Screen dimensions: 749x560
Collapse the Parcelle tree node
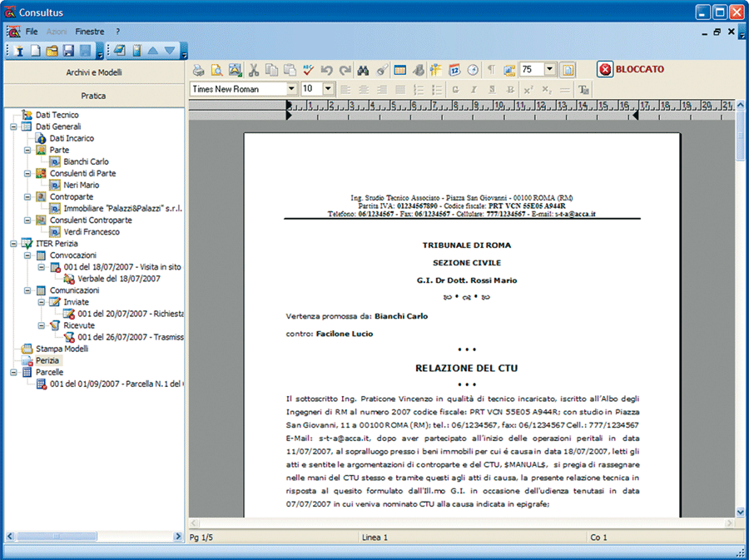pyautogui.click(x=13, y=373)
